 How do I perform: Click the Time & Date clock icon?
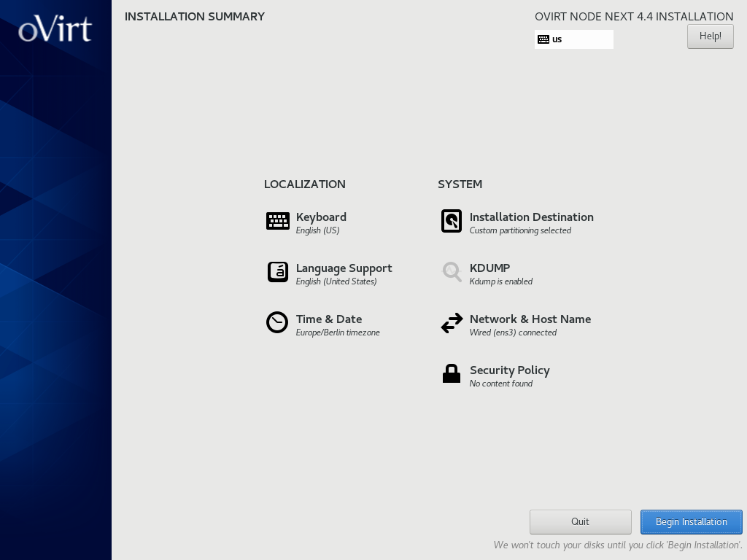click(x=276, y=322)
